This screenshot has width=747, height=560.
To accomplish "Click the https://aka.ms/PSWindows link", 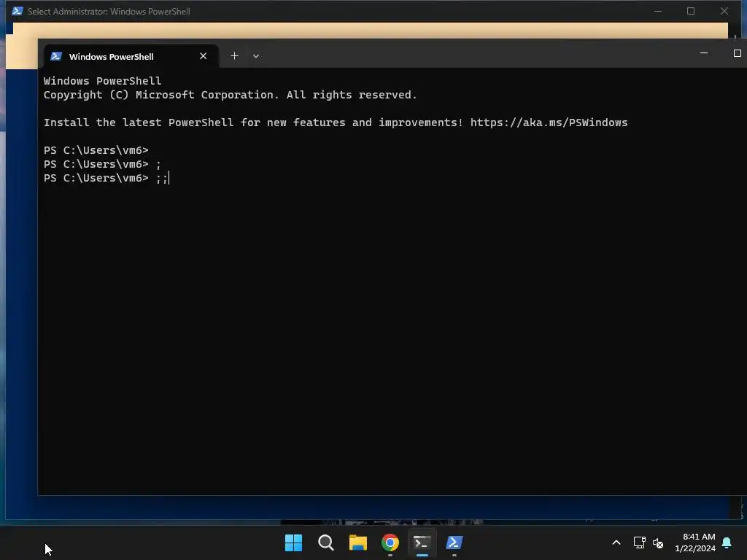I will pos(549,122).
